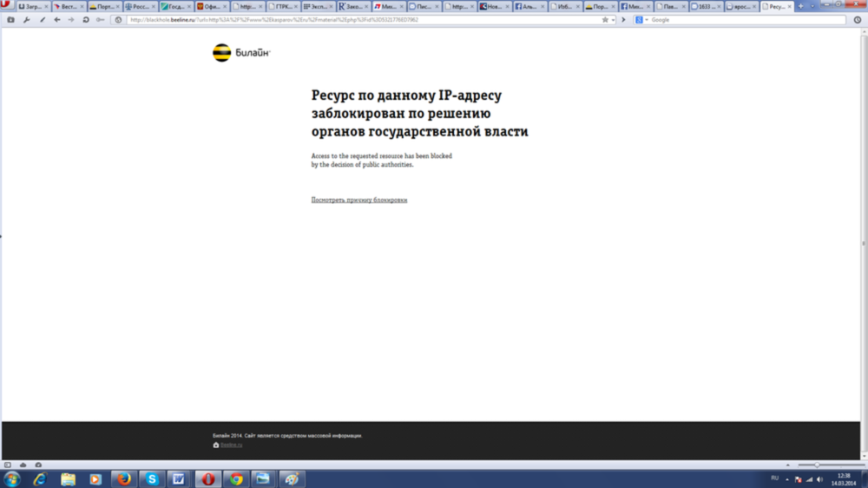
Task: Open Firefox from the taskbar
Action: pos(124,479)
